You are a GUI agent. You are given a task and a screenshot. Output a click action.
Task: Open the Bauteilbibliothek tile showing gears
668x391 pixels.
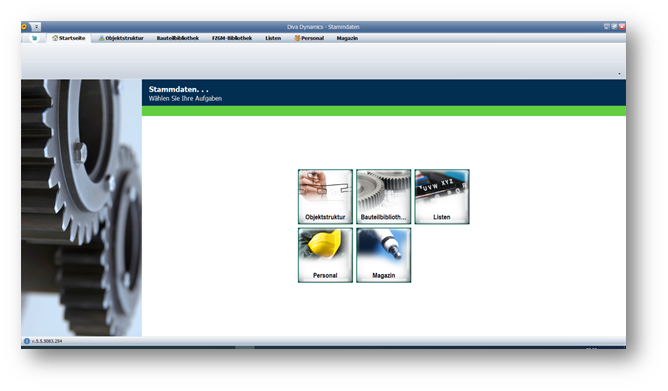[383, 196]
